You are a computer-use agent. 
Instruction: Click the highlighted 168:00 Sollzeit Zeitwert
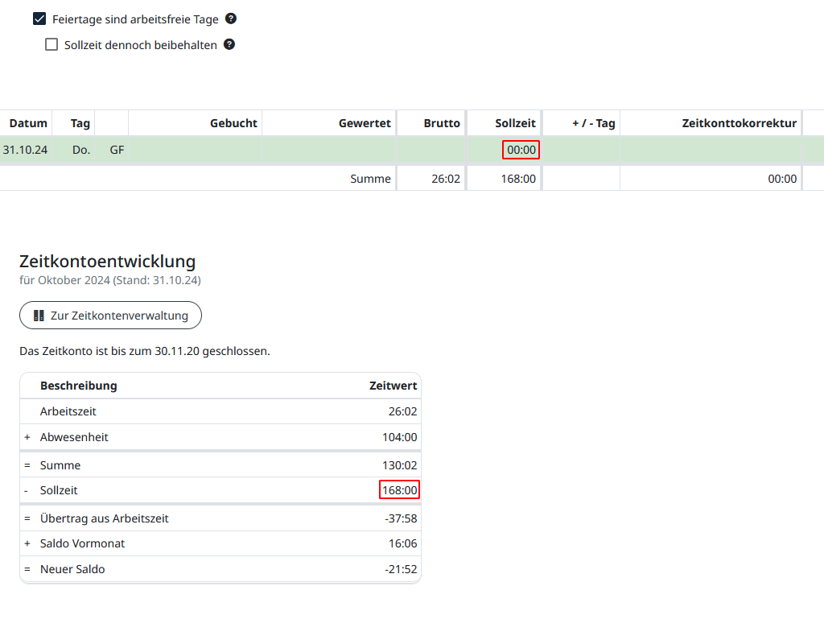[400, 490]
